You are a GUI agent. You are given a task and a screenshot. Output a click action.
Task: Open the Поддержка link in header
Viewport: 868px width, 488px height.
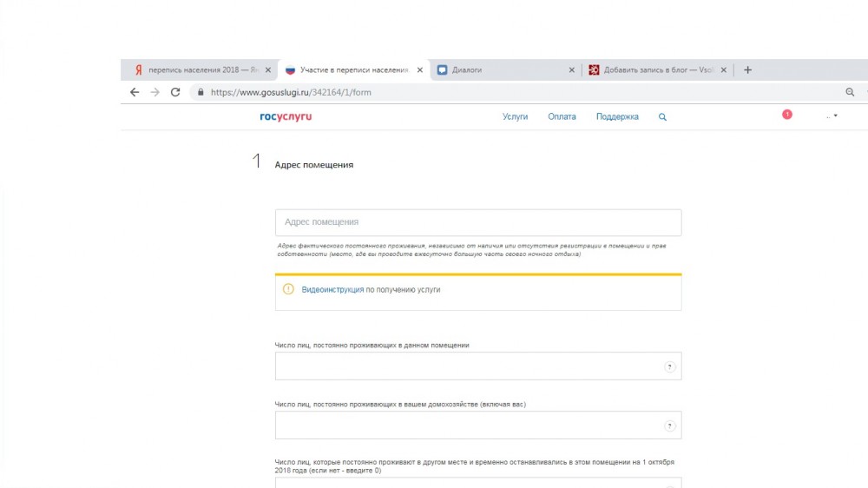click(617, 117)
